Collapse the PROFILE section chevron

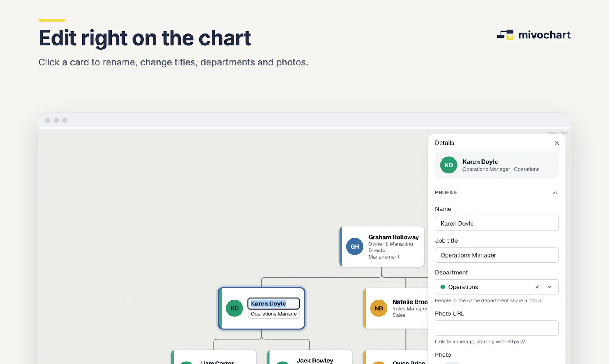[555, 192]
